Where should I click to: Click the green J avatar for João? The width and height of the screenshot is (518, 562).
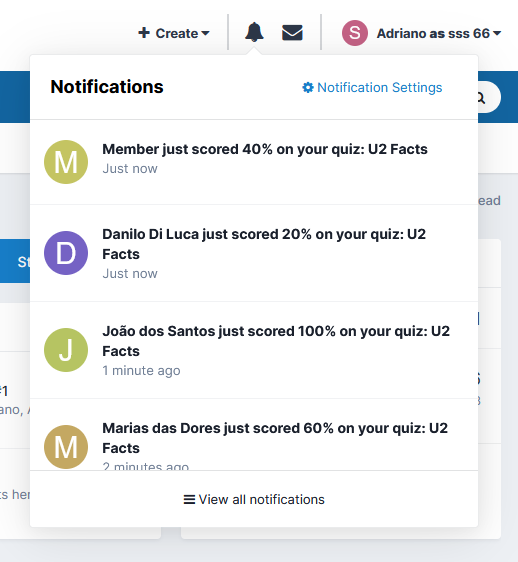pyautogui.click(x=66, y=350)
